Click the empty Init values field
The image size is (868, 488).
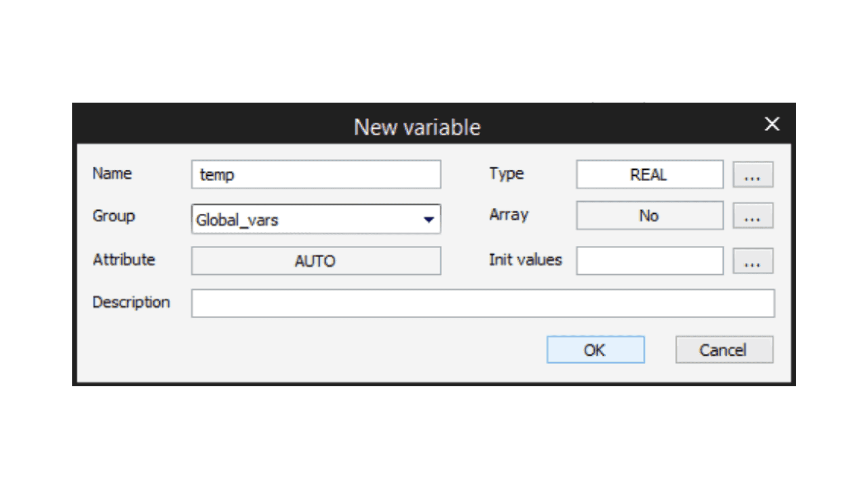[649, 261]
